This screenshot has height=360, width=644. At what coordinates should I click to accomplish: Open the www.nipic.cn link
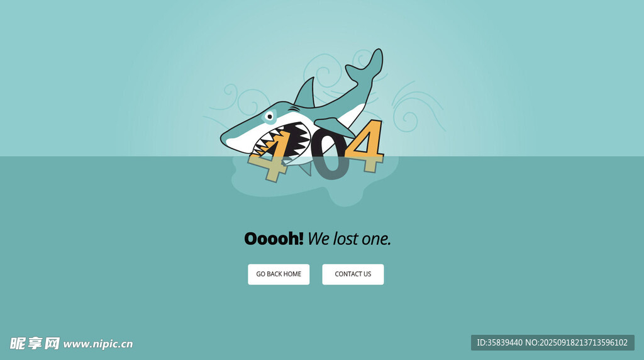(x=97, y=344)
